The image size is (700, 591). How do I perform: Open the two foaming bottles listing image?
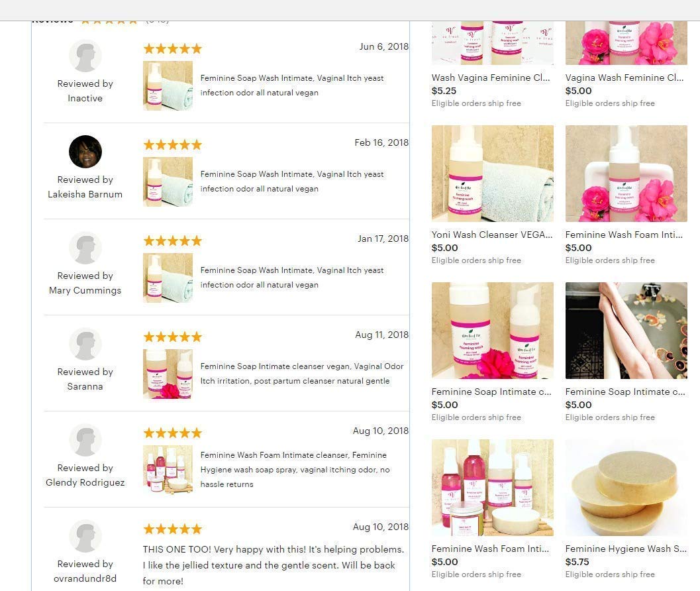click(493, 331)
